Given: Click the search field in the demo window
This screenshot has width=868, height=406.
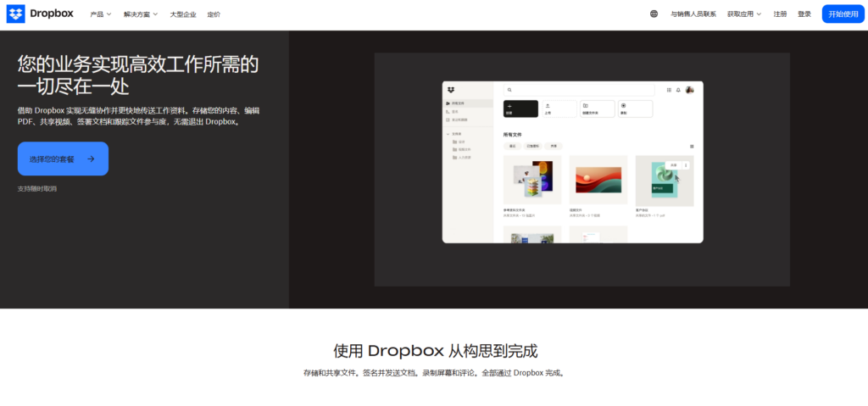Looking at the screenshot, I should click(579, 89).
